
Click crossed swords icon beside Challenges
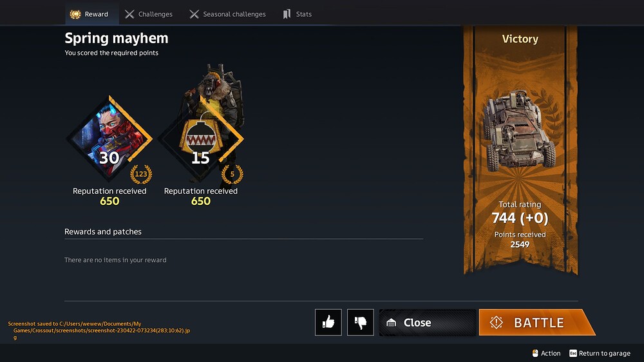click(129, 14)
